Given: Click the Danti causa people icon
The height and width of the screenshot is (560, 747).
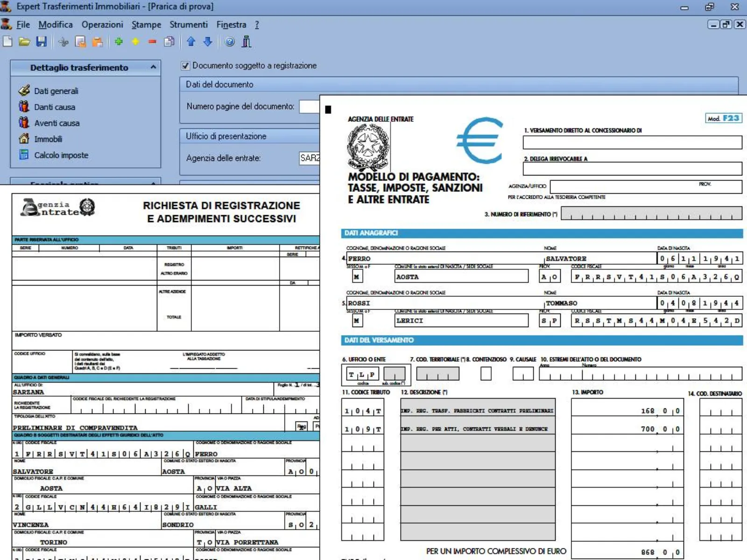Looking at the screenshot, I should tap(24, 106).
